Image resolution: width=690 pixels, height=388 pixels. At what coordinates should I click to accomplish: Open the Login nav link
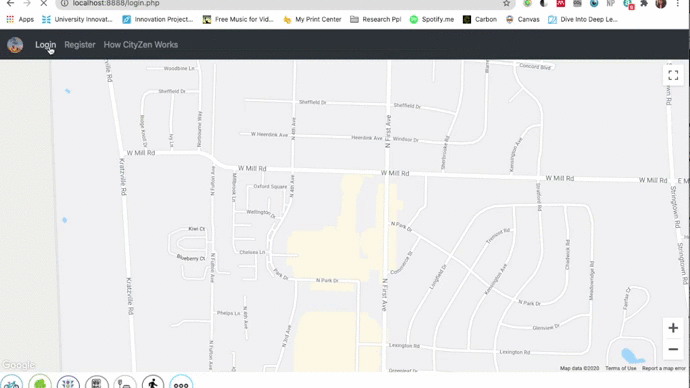coord(45,45)
